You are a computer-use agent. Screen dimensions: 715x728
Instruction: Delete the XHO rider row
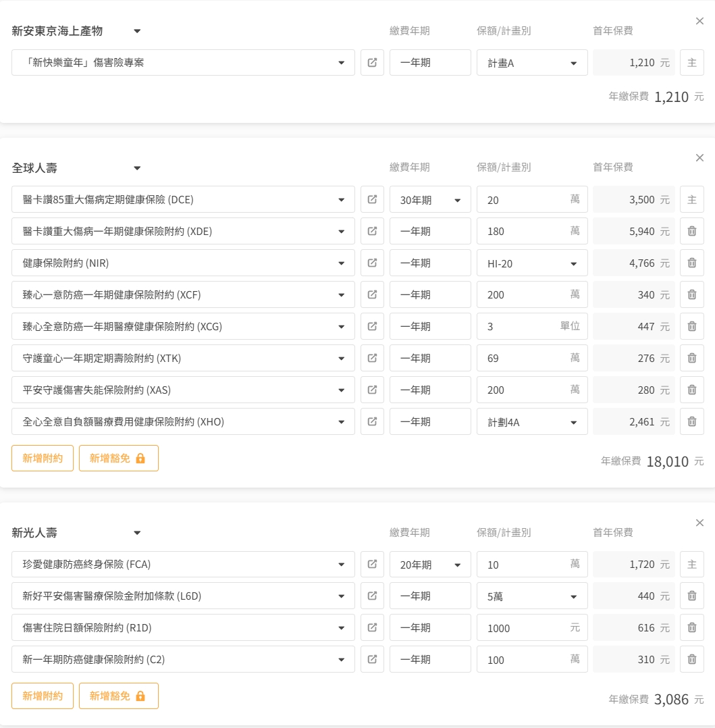click(x=692, y=421)
